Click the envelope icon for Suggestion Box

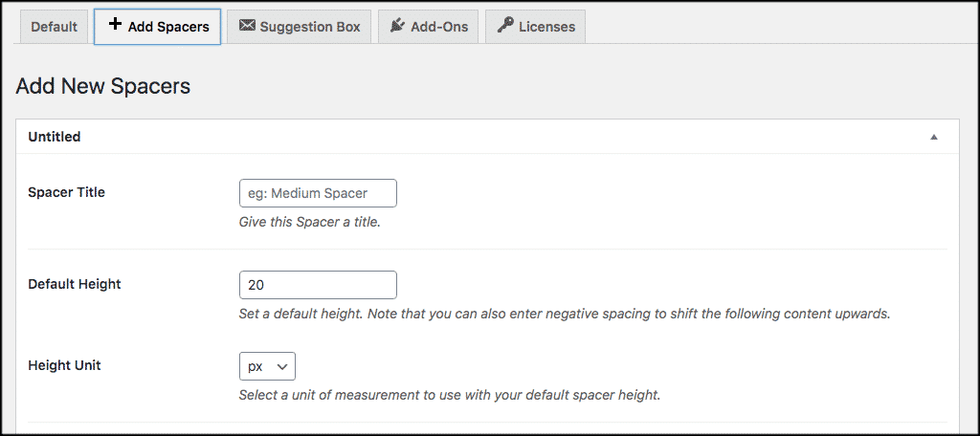247,26
